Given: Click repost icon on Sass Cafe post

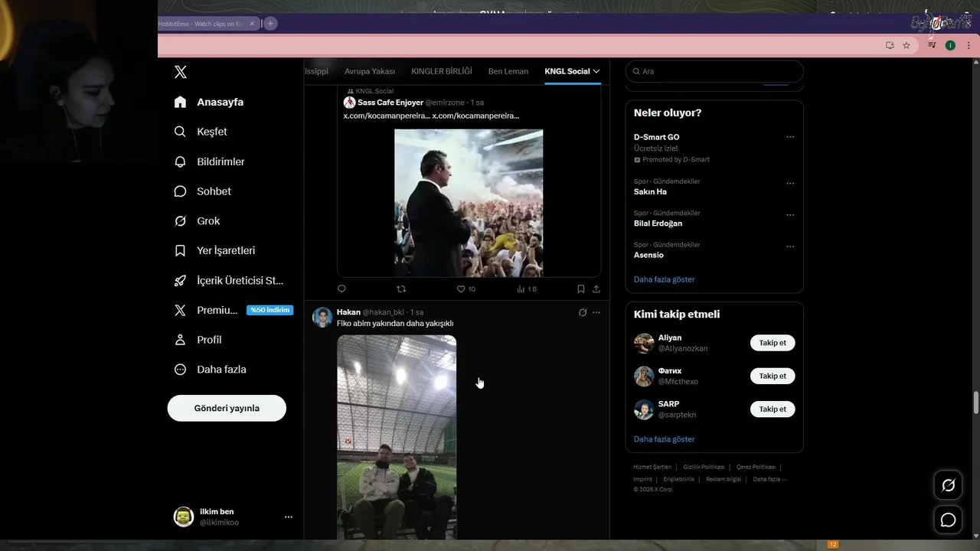Looking at the screenshot, I should point(401,289).
